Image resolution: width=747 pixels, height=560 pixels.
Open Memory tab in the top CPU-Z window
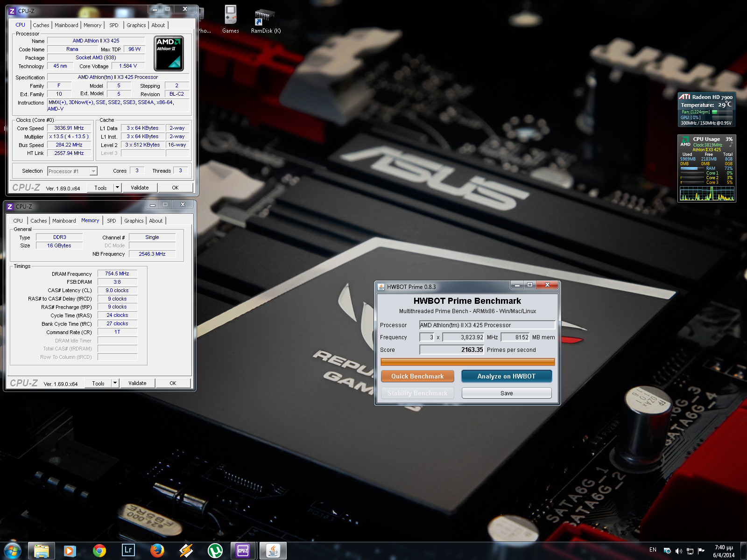[x=92, y=25]
